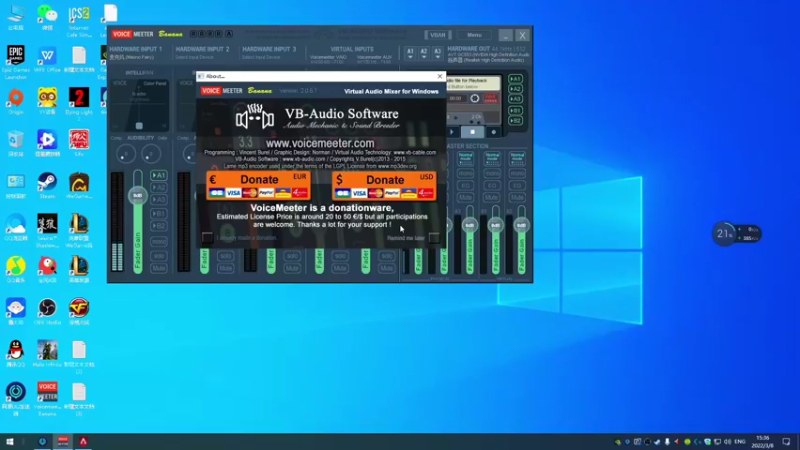The height and width of the screenshot is (450, 800).
Task: Click the Windows Start button
Action: [10, 441]
